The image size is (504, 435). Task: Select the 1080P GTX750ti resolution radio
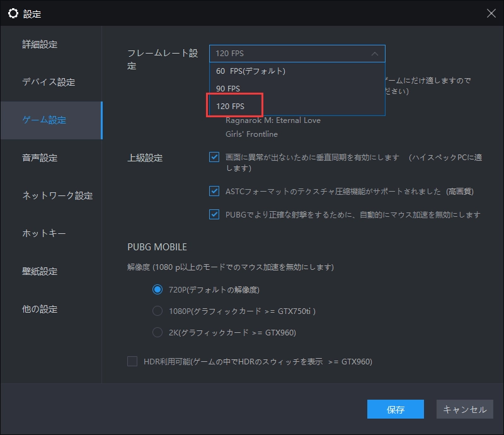coord(157,311)
